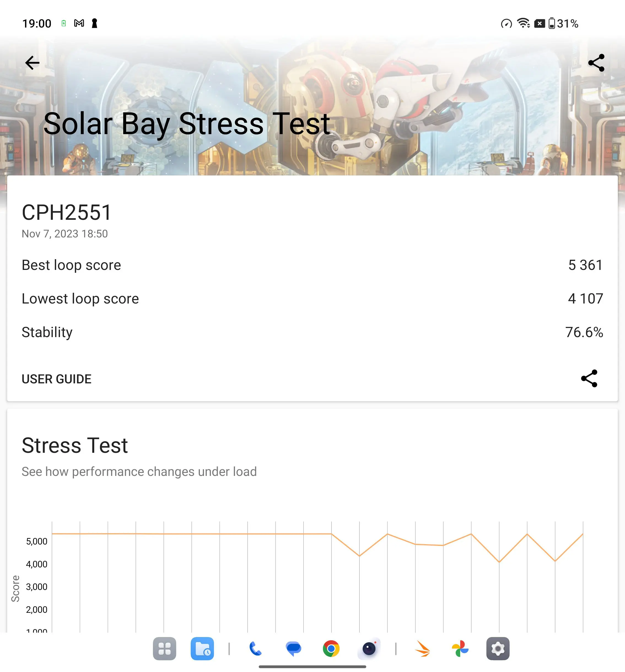Image resolution: width=625 pixels, height=672 pixels.
Task: Share results via the card share icon
Action: tap(589, 378)
